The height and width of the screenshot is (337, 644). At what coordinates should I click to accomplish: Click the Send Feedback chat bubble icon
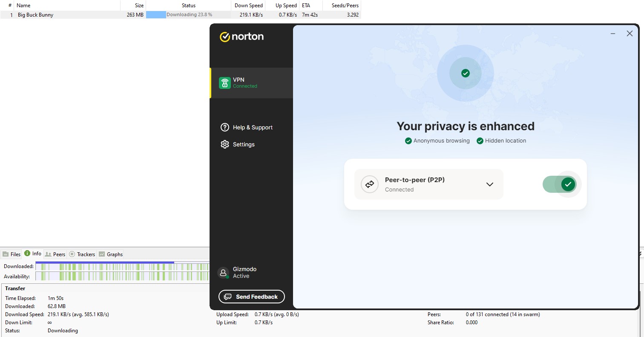(227, 297)
